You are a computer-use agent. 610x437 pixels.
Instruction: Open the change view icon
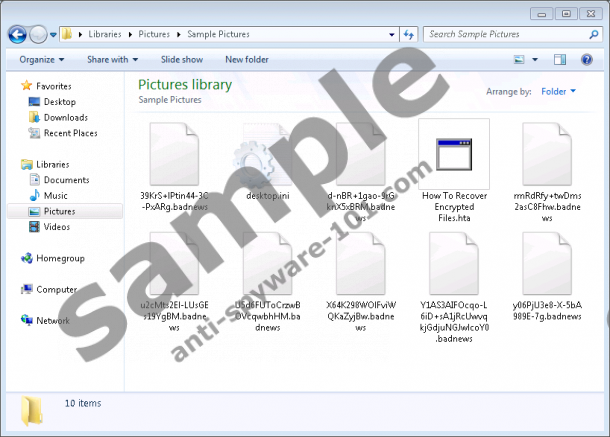pos(519,60)
